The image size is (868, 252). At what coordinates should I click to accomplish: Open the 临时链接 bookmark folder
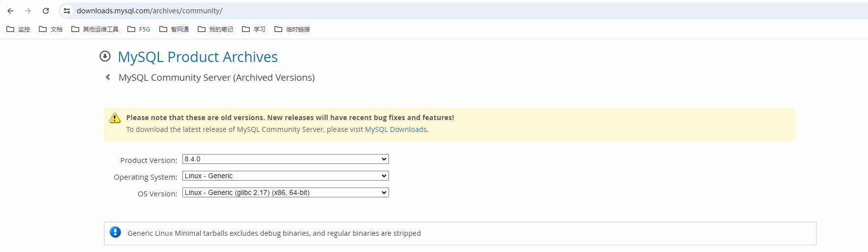292,30
